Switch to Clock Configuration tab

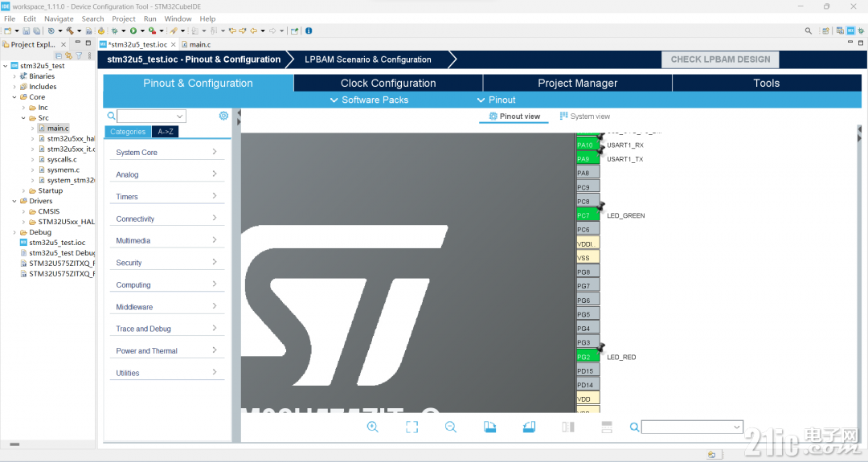388,83
